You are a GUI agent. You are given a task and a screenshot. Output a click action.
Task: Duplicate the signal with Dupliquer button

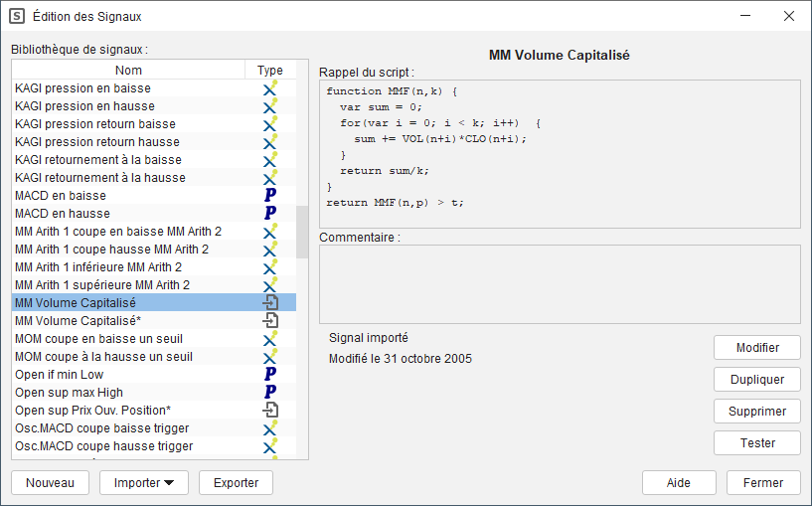click(x=756, y=380)
